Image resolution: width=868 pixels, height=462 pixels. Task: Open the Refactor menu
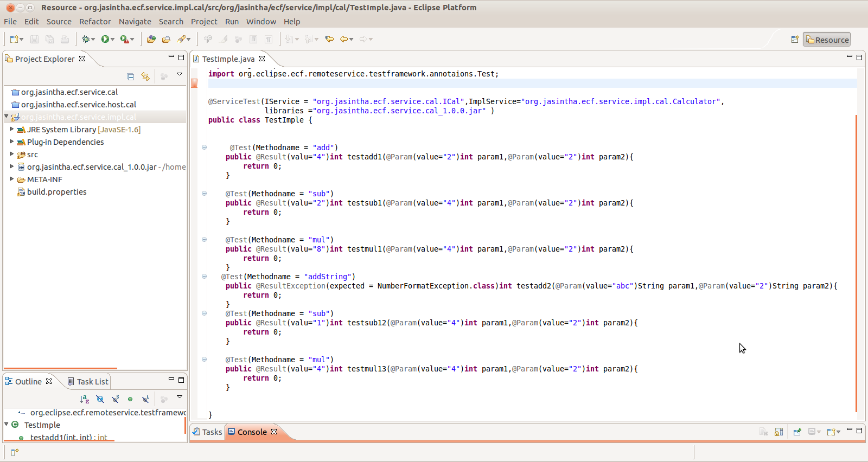point(95,22)
